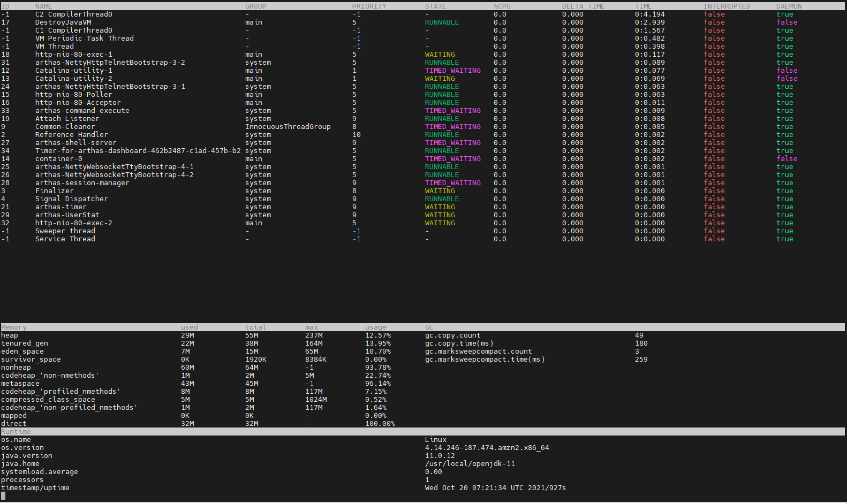Select the gc.copy.count label

453,335
